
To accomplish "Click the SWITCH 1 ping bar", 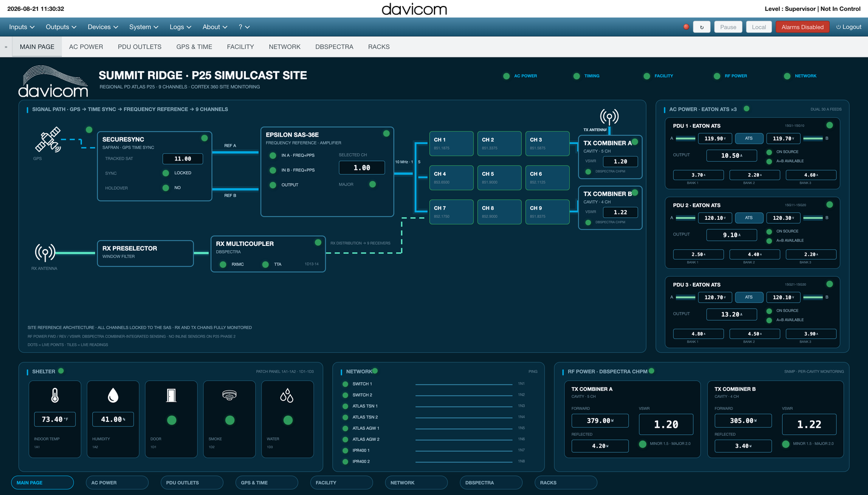I will point(464,384).
